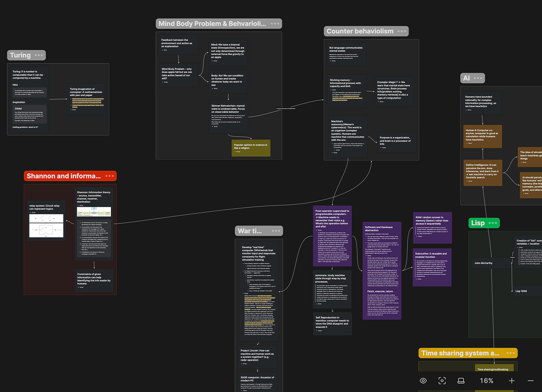Select purple 'From operator-supervised to programmable' card
This screenshot has width=542, height=392.
coord(332,237)
